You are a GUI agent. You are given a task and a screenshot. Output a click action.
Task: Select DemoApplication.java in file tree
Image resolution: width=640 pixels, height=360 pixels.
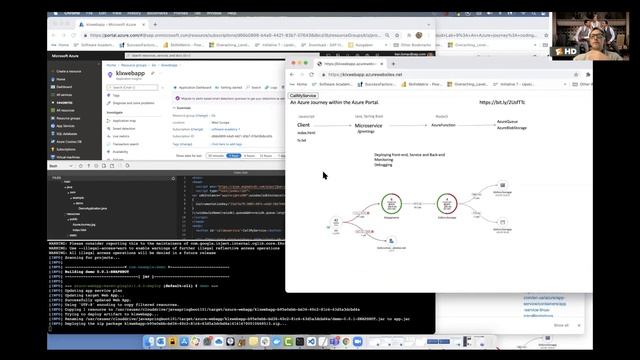point(93,209)
